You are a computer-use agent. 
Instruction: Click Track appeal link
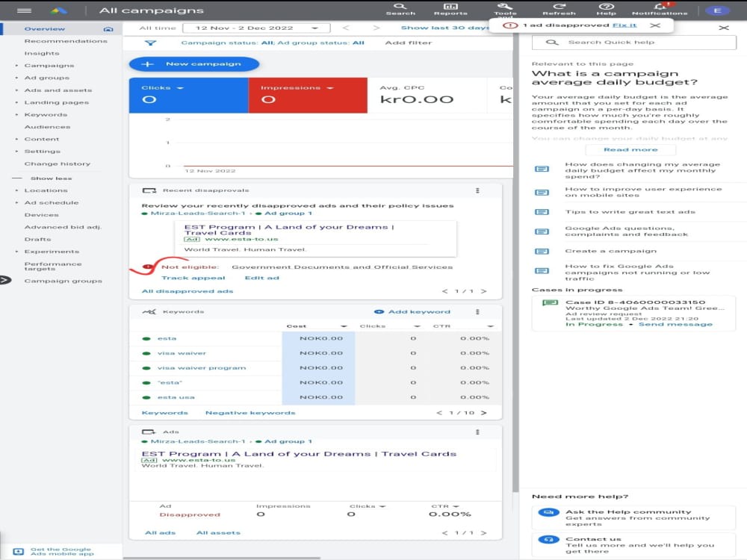(x=193, y=278)
